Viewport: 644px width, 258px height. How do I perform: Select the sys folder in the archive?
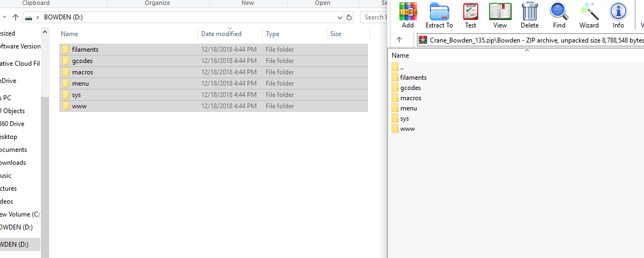tap(405, 118)
